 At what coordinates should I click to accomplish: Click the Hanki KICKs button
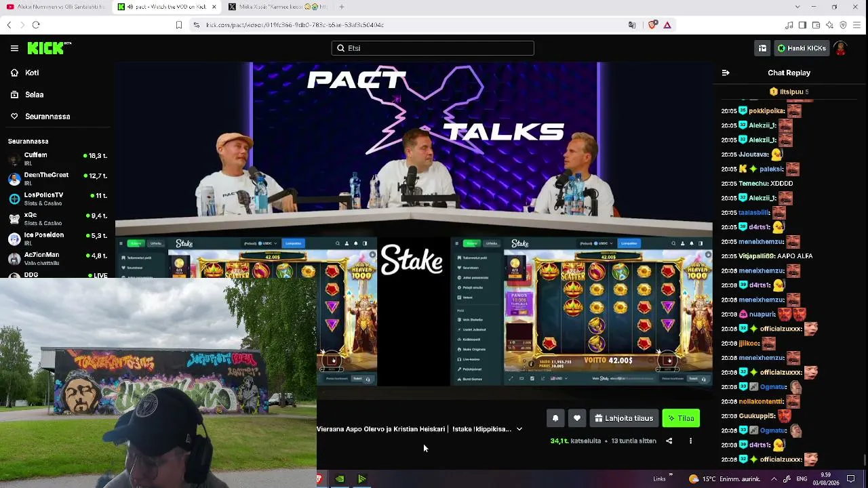tap(802, 48)
